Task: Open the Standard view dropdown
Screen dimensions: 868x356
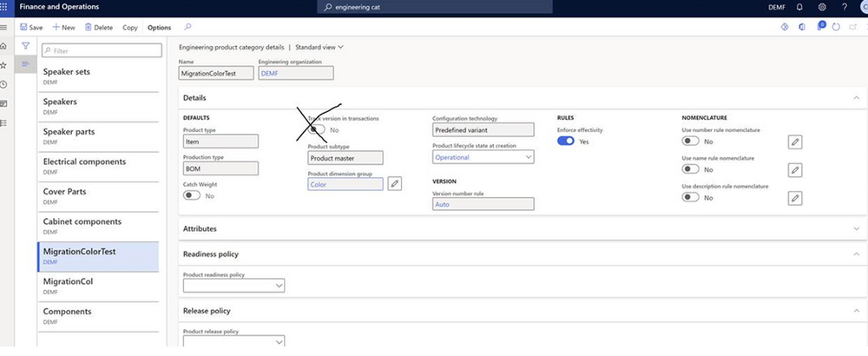Action: tap(319, 47)
